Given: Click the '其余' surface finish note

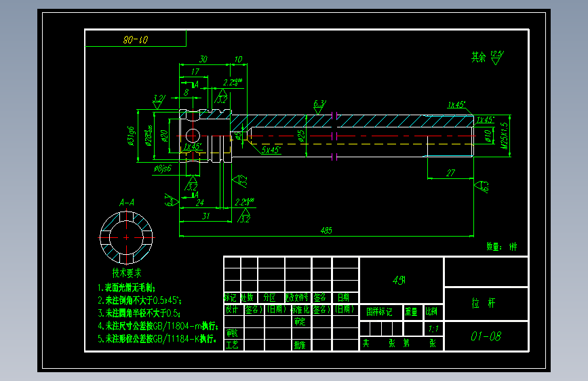Looking at the screenshot, I should pos(479,57).
